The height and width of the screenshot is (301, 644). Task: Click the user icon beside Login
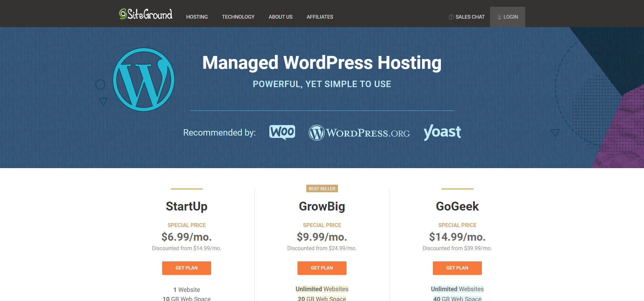tap(499, 17)
